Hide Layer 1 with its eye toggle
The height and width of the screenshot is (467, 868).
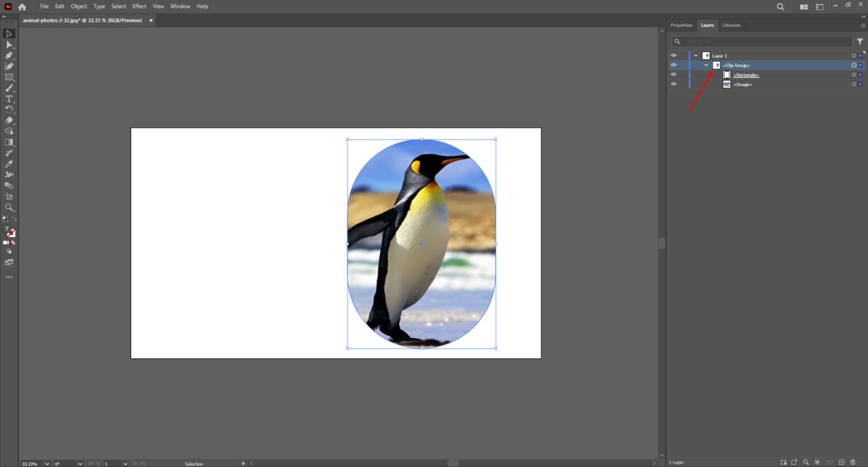coord(674,55)
